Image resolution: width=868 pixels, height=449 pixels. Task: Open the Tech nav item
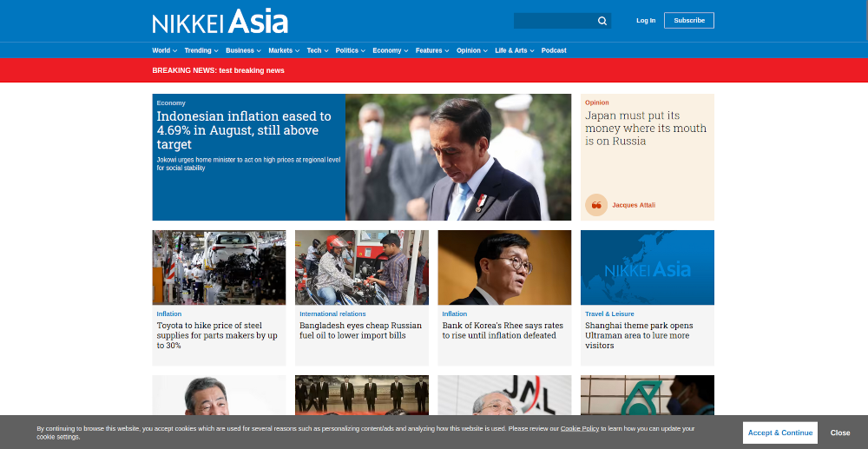(314, 50)
